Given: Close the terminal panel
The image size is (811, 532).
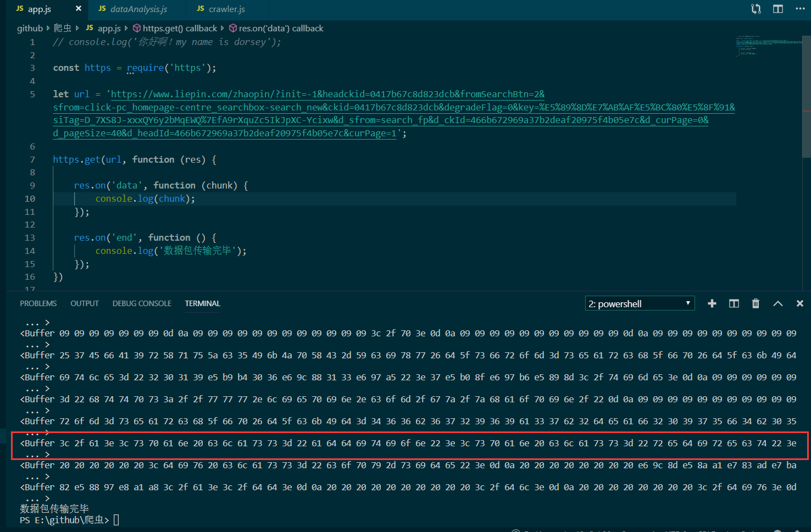Looking at the screenshot, I should (800, 303).
